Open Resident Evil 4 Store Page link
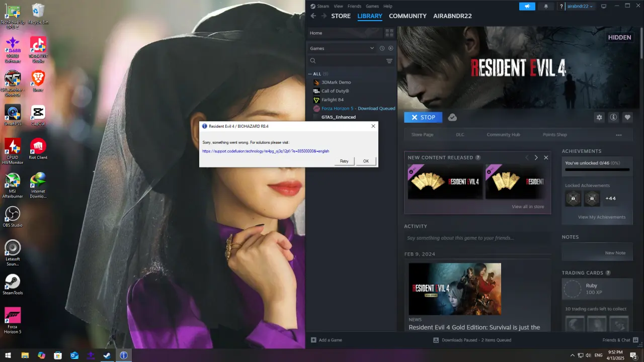The height and width of the screenshot is (362, 644). tap(422, 135)
